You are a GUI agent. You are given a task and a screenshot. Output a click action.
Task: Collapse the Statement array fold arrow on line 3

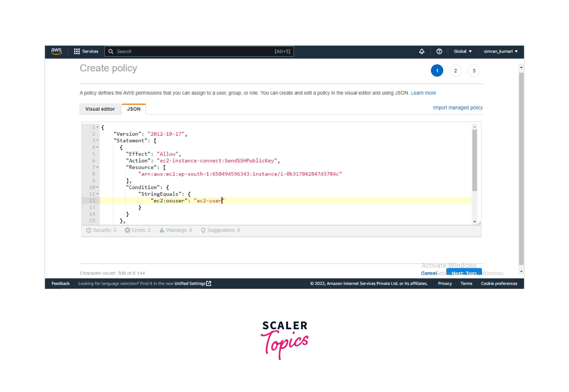coord(98,140)
